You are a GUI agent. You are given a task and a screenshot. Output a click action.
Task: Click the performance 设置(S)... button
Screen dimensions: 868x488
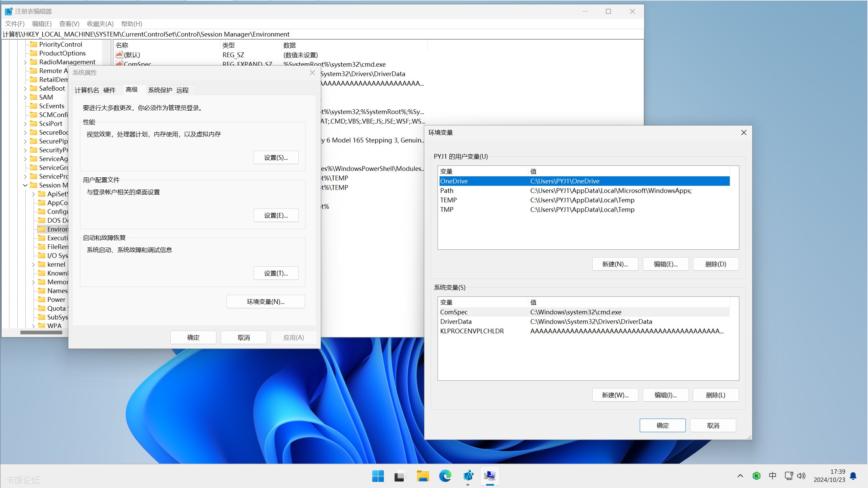276,157
